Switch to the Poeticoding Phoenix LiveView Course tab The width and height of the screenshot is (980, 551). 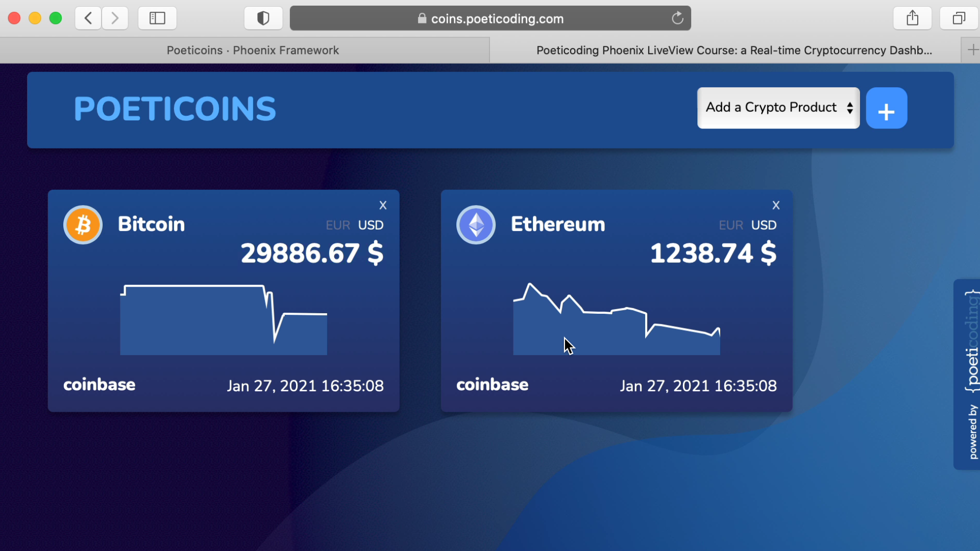tap(732, 50)
